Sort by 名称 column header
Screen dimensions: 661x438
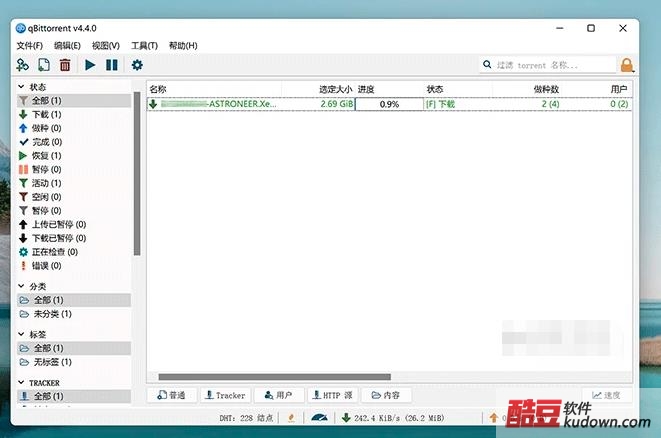(x=214, y=89)
